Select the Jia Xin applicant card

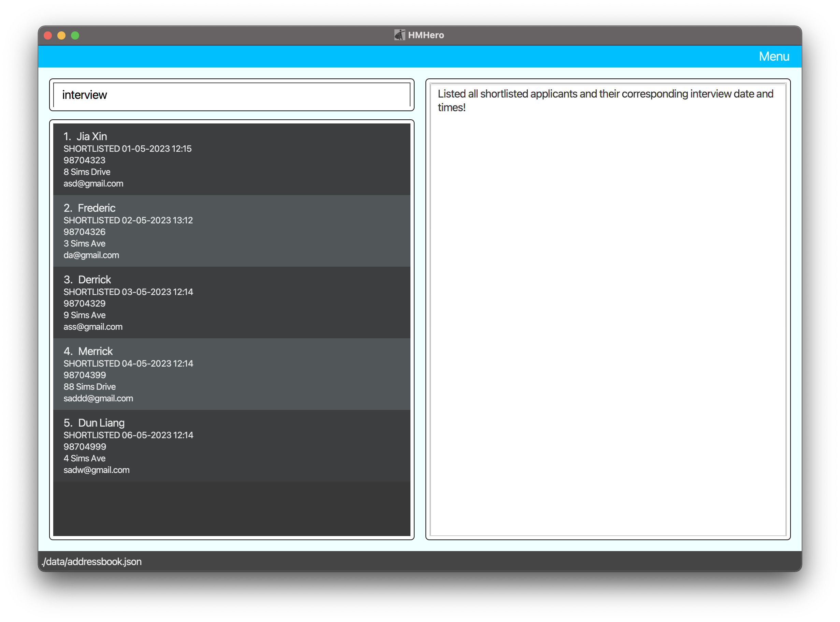(x=231, y=159)
